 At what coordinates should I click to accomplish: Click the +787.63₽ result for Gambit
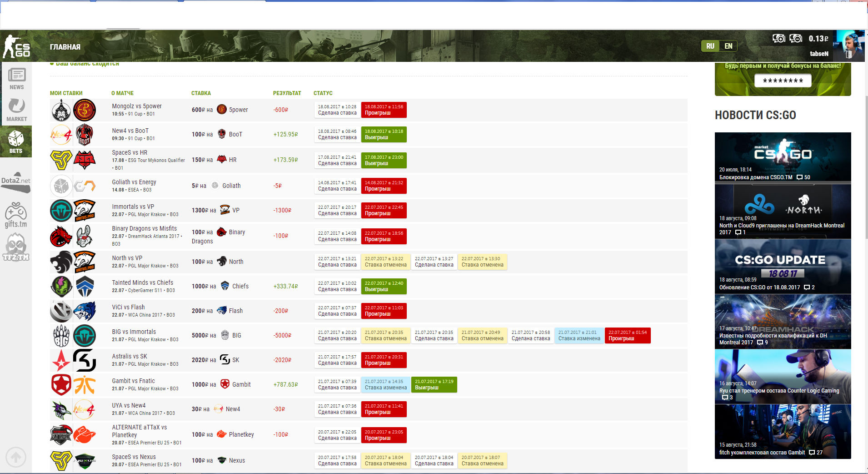[x=286, y=384]
